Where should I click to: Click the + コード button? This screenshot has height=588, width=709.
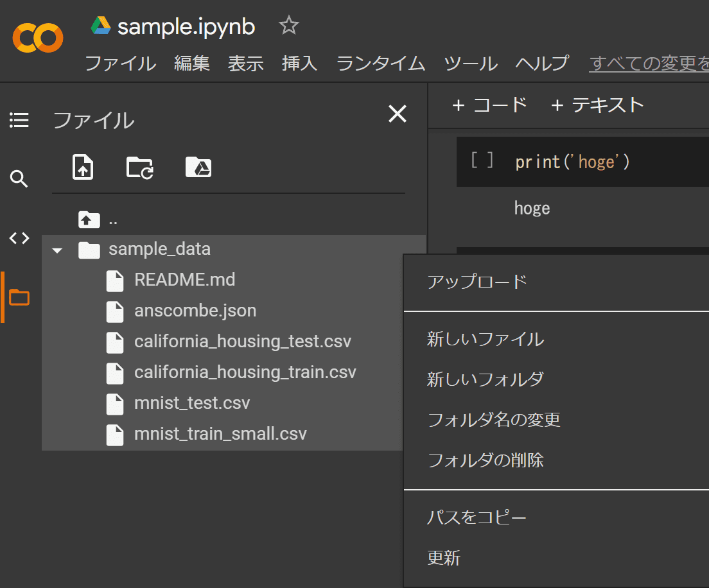click(x=489, y=105)
